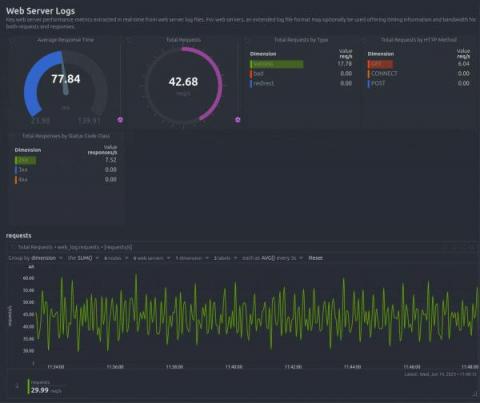Click the requests section heading
This screenshot has width=480, height=403.
point(19,236)
